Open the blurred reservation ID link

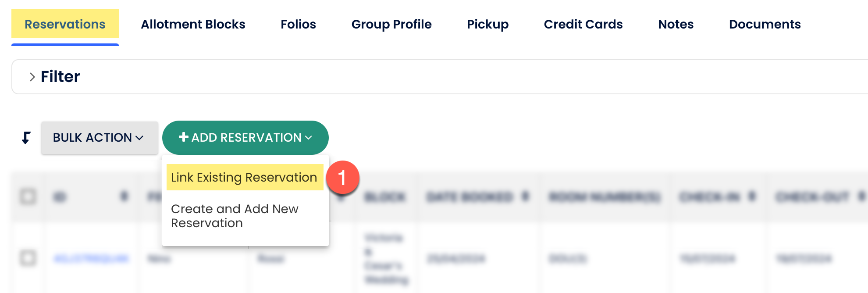(91, 259)
